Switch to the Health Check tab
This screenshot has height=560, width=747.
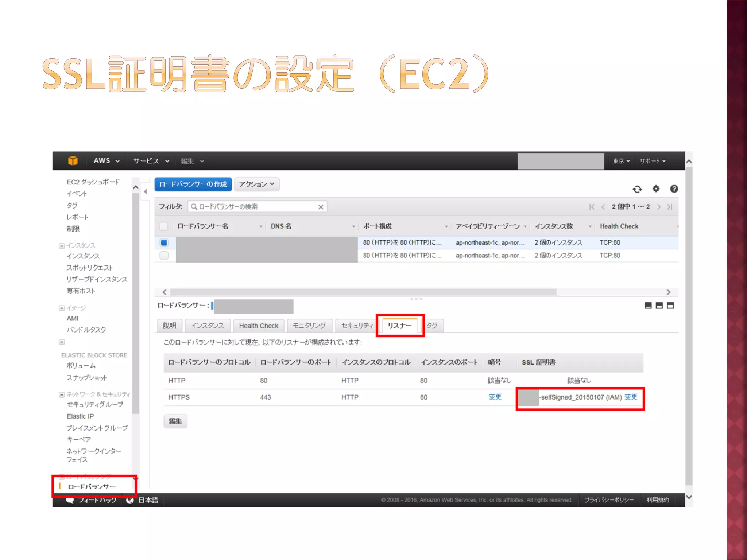click(x=258, y=326)
